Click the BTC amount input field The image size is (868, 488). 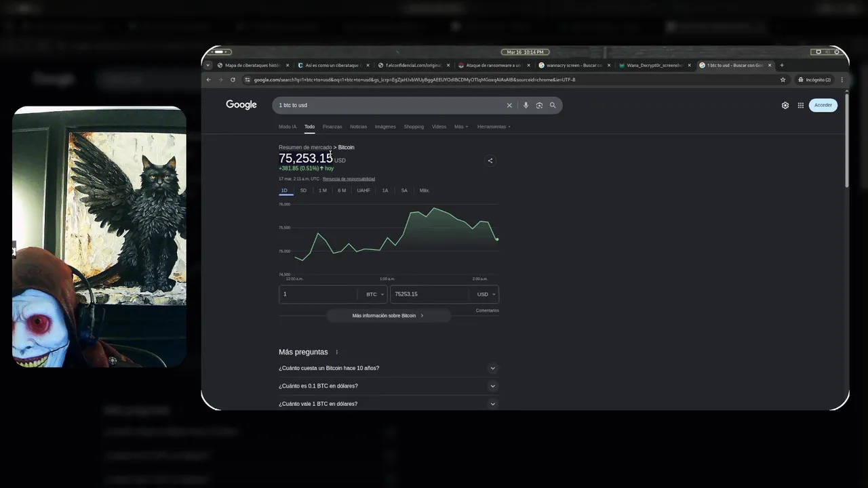[x=318, y=294]
